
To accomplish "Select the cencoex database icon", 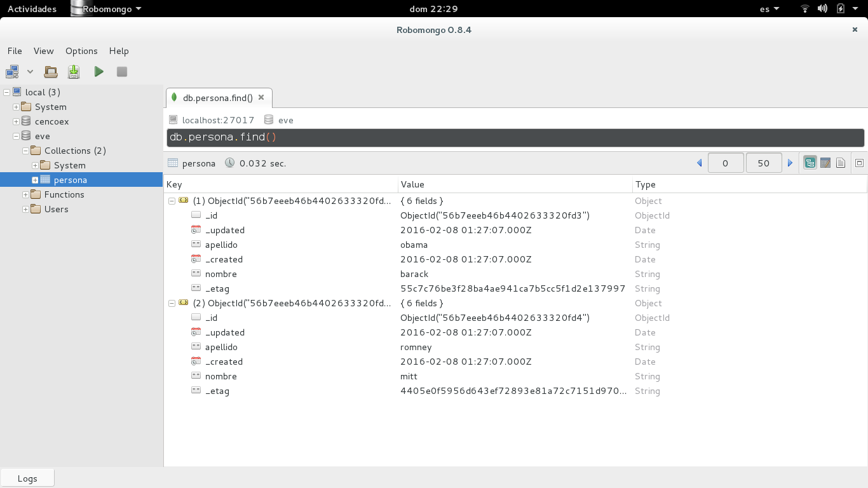I will [26, 121].
